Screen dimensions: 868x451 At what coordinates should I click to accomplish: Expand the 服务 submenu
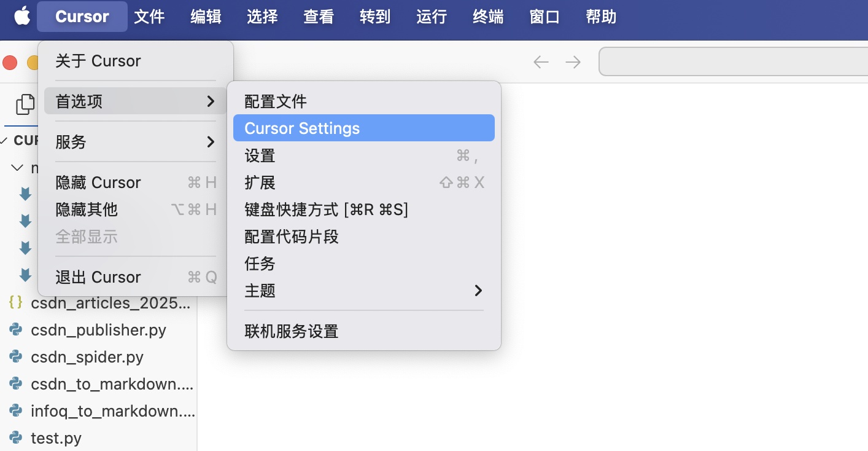coord(135,142)
